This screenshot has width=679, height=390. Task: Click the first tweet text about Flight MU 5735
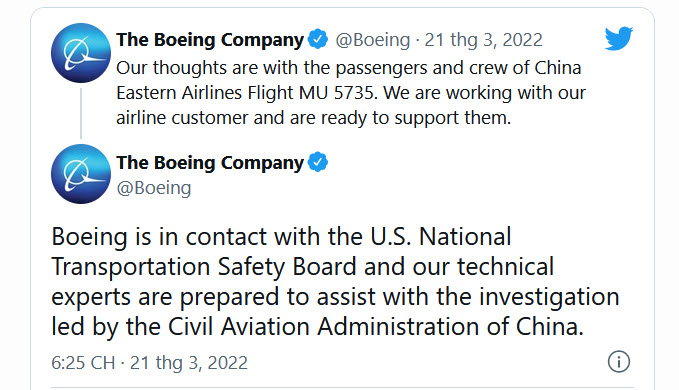[351, 93]
